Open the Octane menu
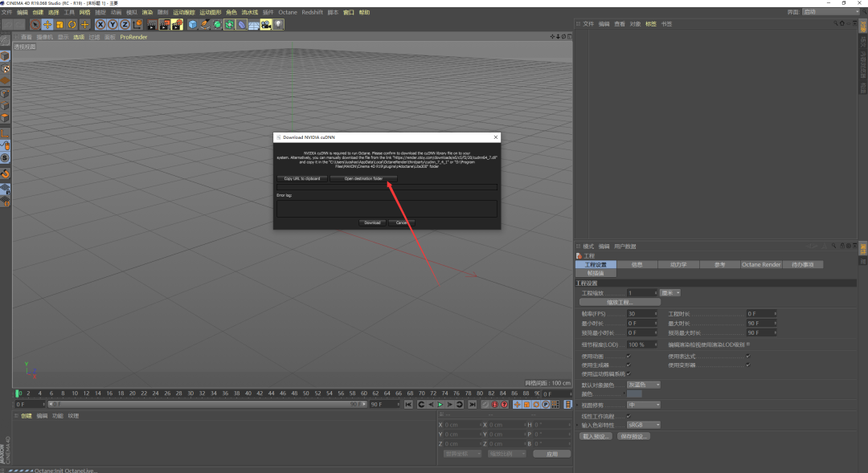 click(287, 12)
